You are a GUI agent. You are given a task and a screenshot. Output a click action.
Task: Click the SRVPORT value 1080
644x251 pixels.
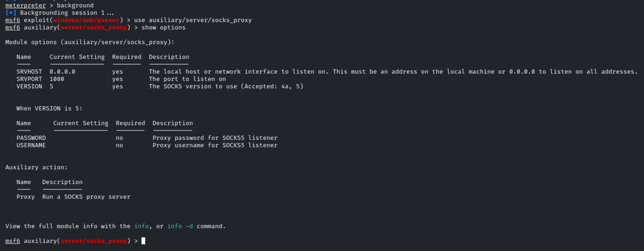57,79
